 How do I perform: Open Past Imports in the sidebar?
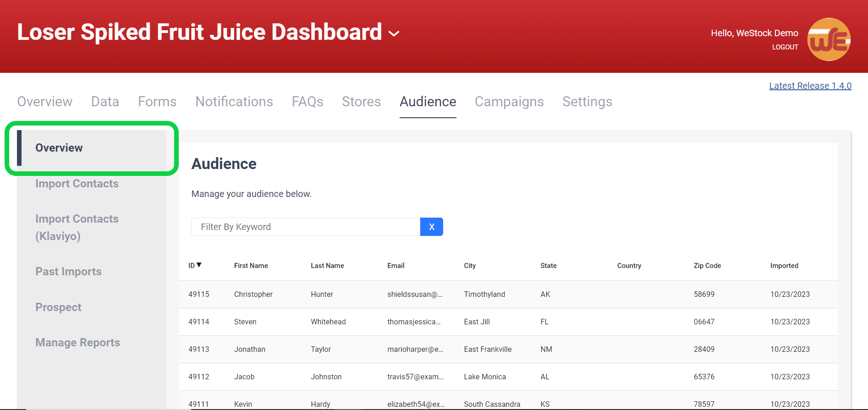[69, 271]
